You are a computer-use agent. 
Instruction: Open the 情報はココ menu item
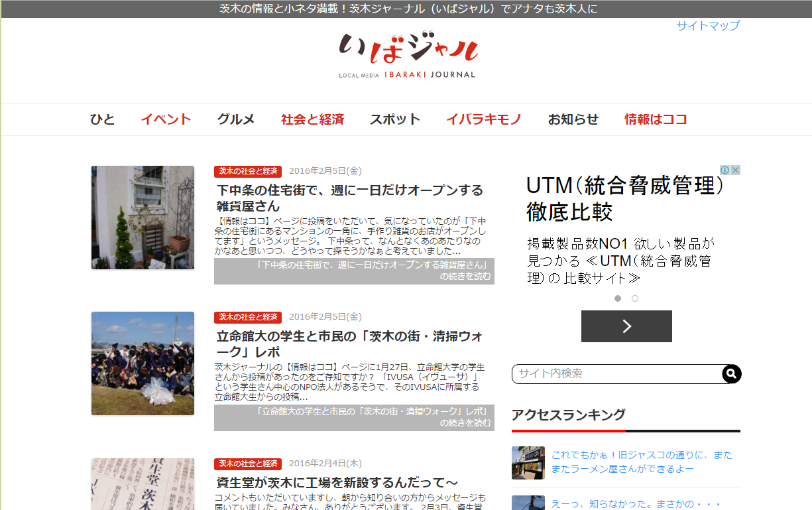[656, 119]
